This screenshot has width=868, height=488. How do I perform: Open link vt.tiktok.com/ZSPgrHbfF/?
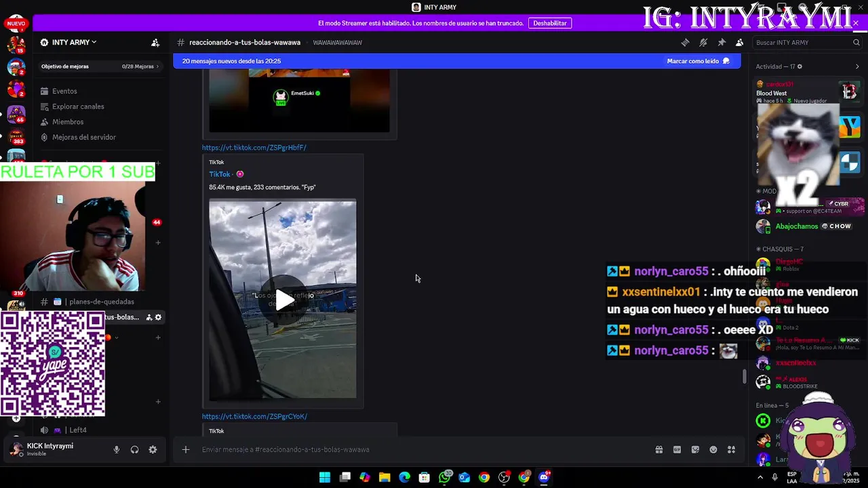click(254, 147)
